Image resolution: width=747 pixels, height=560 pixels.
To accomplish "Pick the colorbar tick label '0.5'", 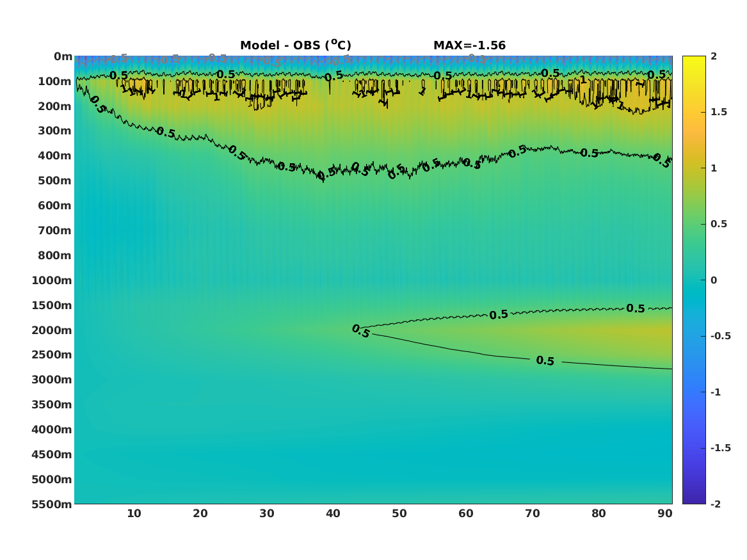I will (x=719, y=224).
